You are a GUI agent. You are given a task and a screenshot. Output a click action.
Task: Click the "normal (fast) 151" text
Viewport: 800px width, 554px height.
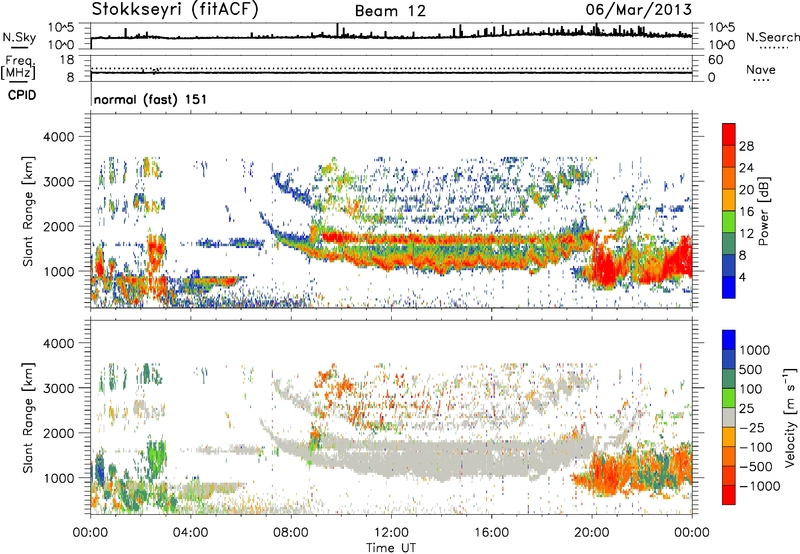point(151,99)
